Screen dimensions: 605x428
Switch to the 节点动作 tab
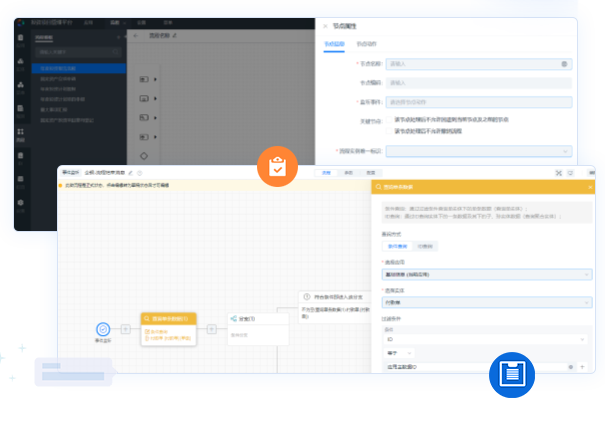tap(366, 43)
